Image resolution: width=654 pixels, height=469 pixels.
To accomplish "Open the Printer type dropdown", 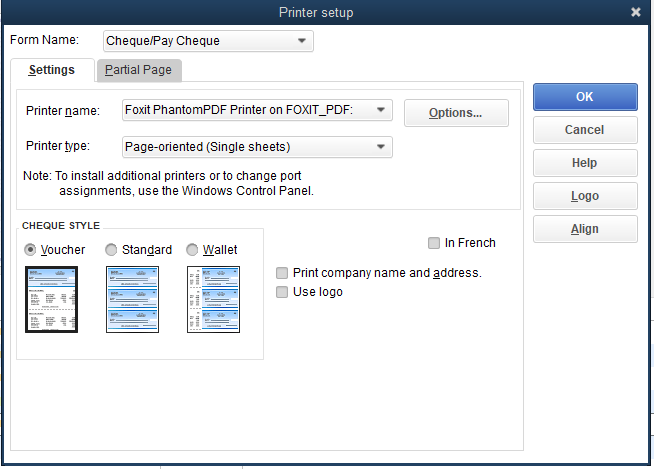I will [x=257, y=147].
